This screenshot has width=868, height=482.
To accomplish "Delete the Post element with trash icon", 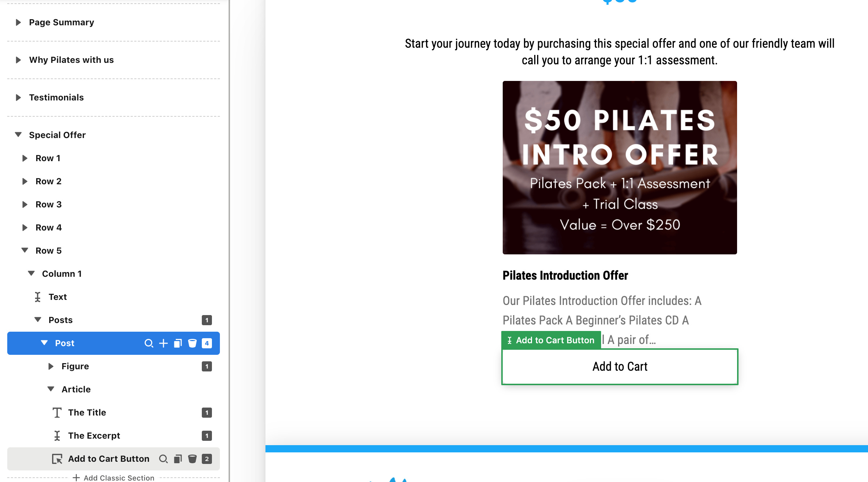I will click(192, 343).
